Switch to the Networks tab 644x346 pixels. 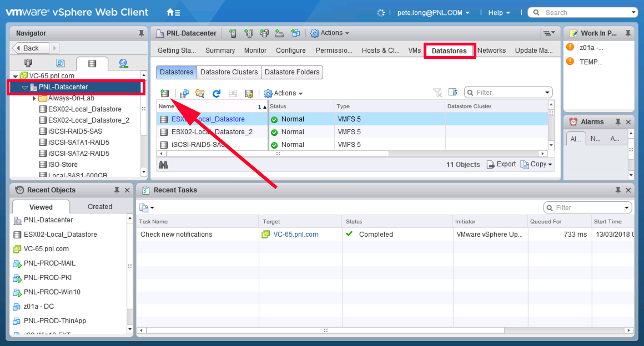coord(491,50)
